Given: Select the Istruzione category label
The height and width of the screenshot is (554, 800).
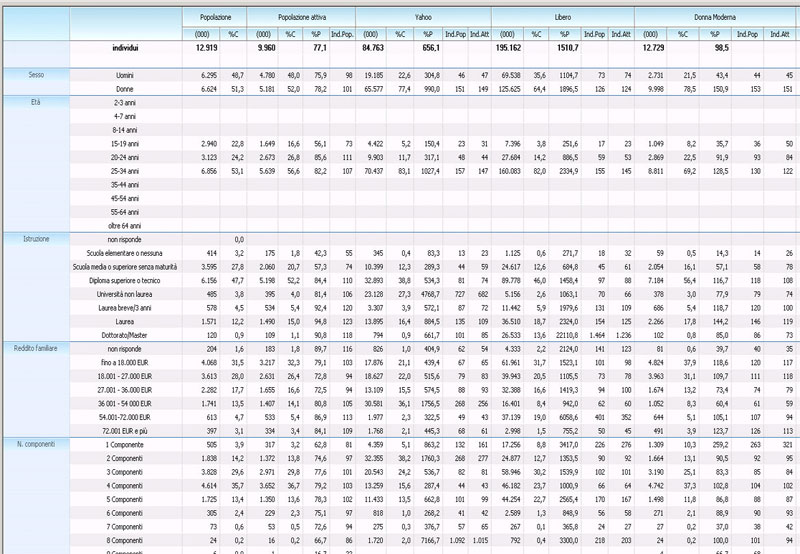Looking at the screenshot, I should pos(36,239).
